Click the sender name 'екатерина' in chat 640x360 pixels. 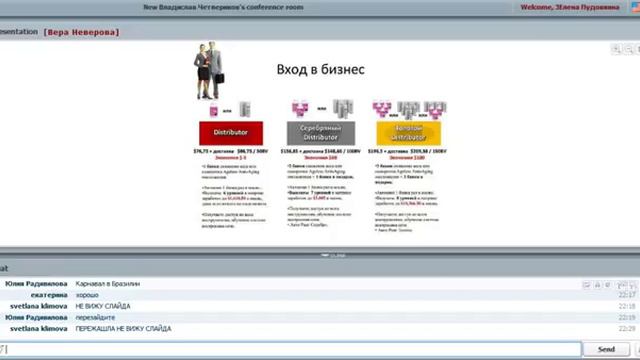pyautogui.click(x=49, y=295)
